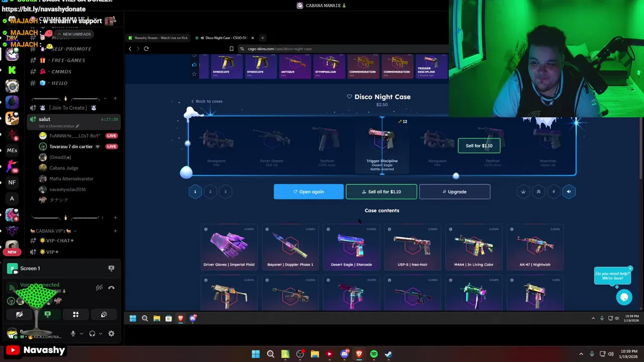Open the MEs server

click(x=12, y=150)
